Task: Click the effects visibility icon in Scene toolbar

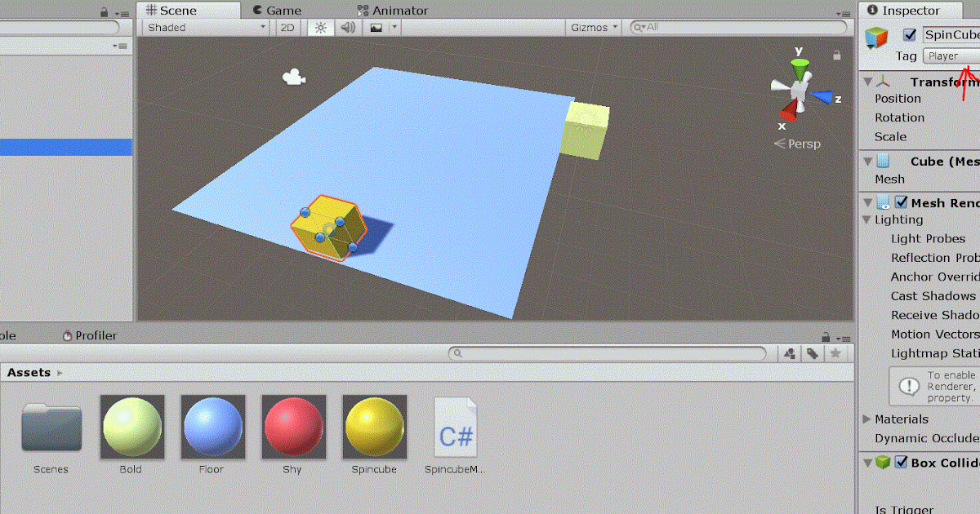Action: tap(375, 27)
